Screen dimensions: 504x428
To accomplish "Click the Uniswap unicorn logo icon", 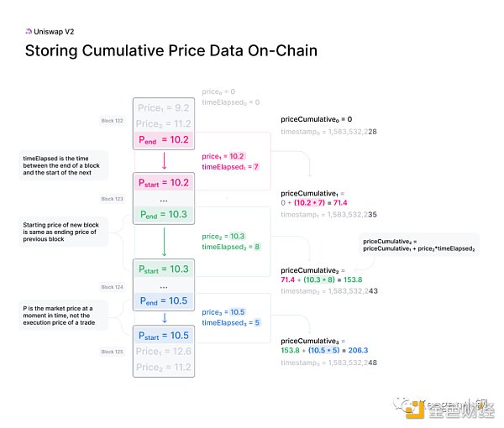I will click(x=29, y=33).
